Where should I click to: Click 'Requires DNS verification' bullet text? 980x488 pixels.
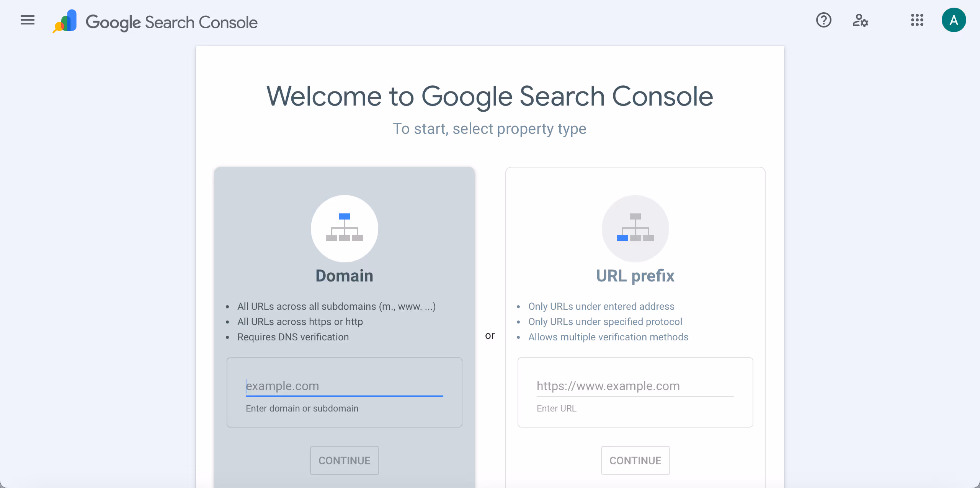[293, 337]
